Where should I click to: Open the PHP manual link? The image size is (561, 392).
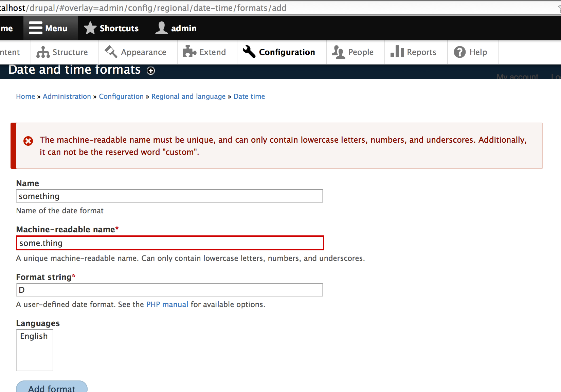tap(167, 304)
